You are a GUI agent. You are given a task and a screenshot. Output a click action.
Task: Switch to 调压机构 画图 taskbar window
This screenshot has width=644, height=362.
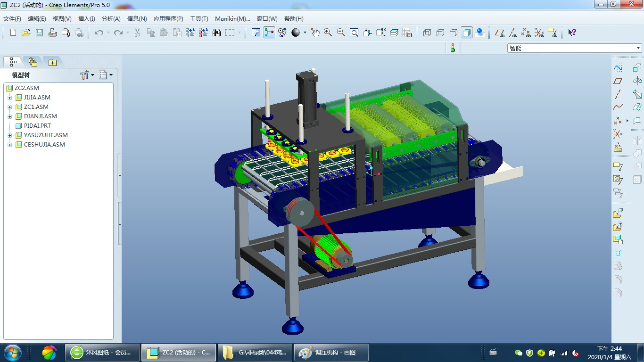click(x=331, y=352)
